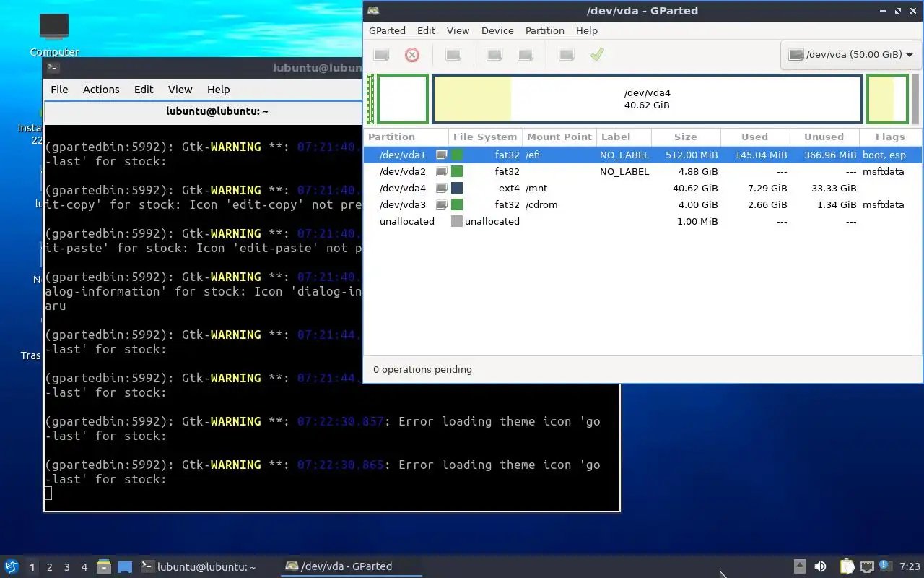Click the '0 operations pending' status bar text
This screenshot has height=578, width=924.
tap(422, 369)
